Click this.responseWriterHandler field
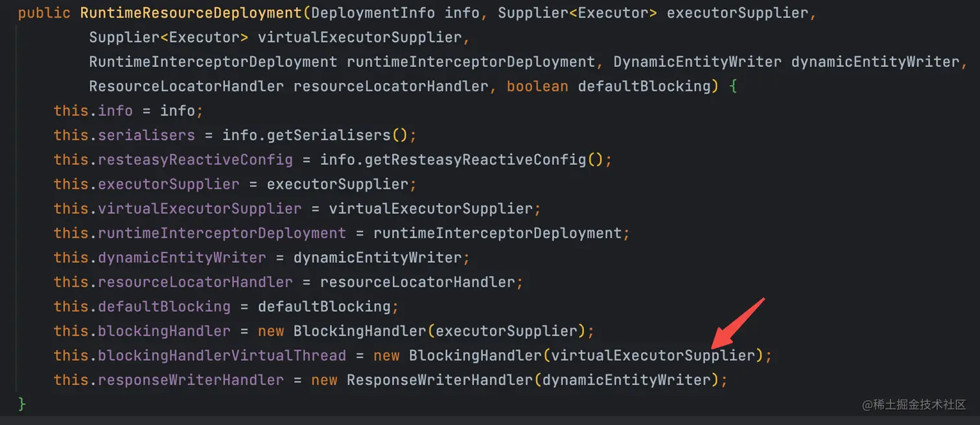The image size is (980, 425). (169, 380)
